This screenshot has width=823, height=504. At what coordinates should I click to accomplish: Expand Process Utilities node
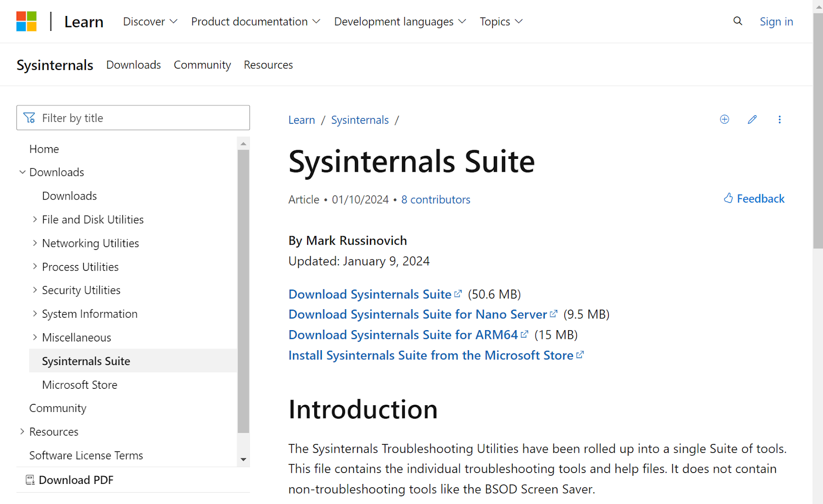[35, 266]
